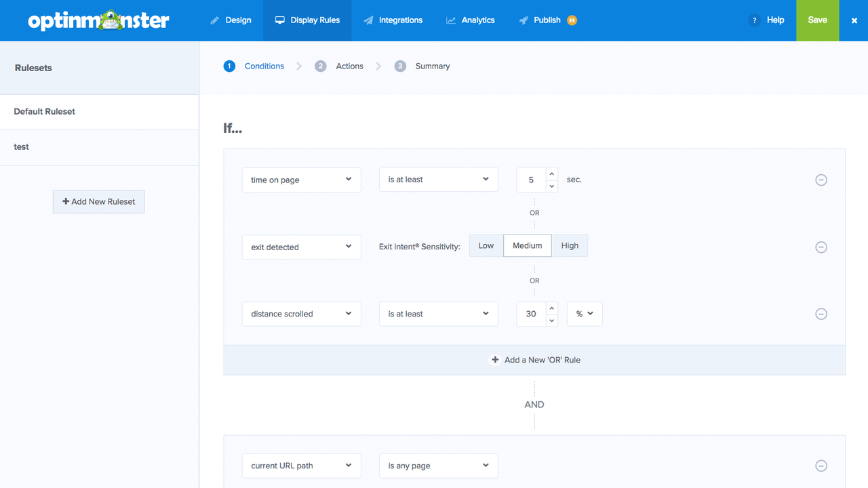This screenshot has height=488, width=868.
Task: Open the time on page dropdown
Action: point(301,180)
